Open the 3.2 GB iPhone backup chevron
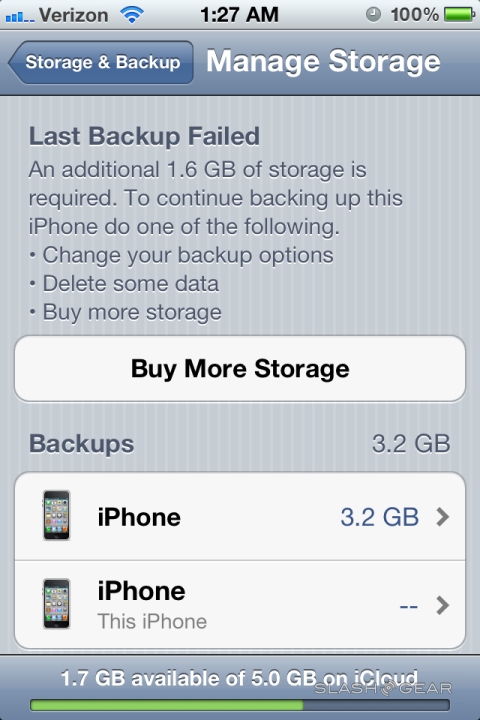480x720 pixels. tap(442, 517)
